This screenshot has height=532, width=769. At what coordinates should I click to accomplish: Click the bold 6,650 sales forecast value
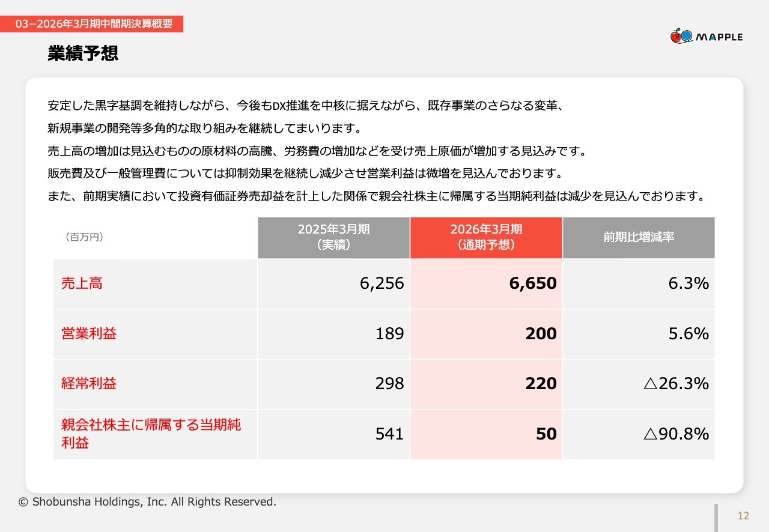pos(532,283)
